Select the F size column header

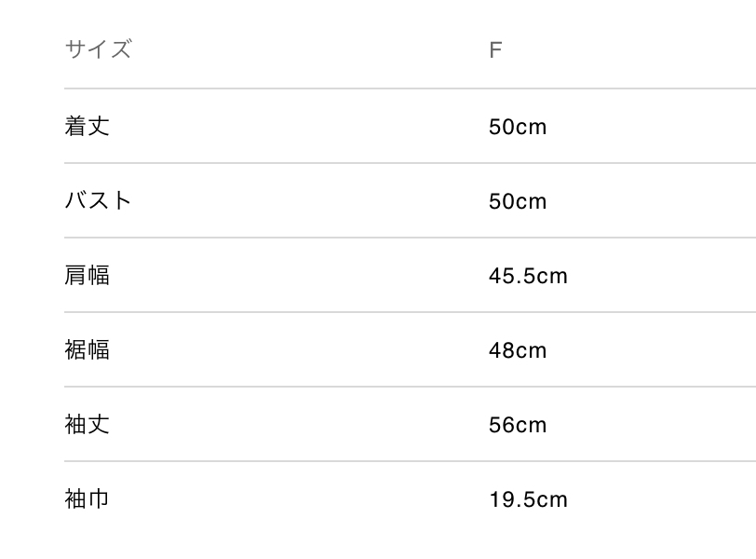pyautogui.click(x=495, y=49)
